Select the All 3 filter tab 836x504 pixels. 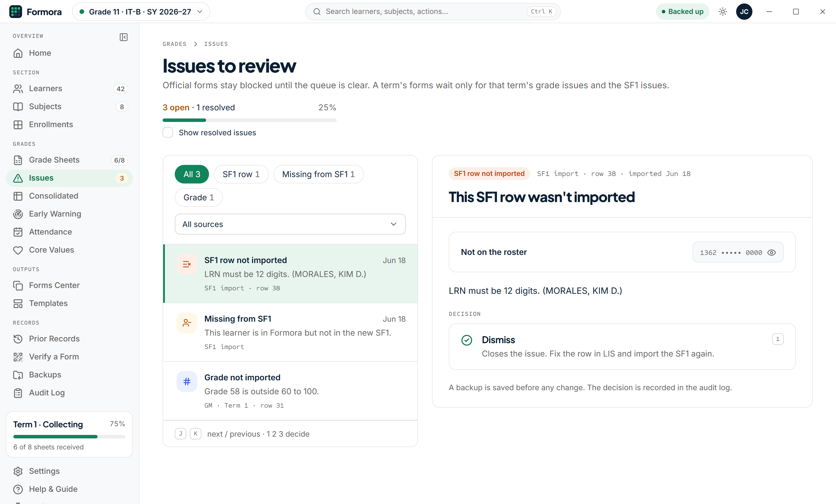[192, 174]
